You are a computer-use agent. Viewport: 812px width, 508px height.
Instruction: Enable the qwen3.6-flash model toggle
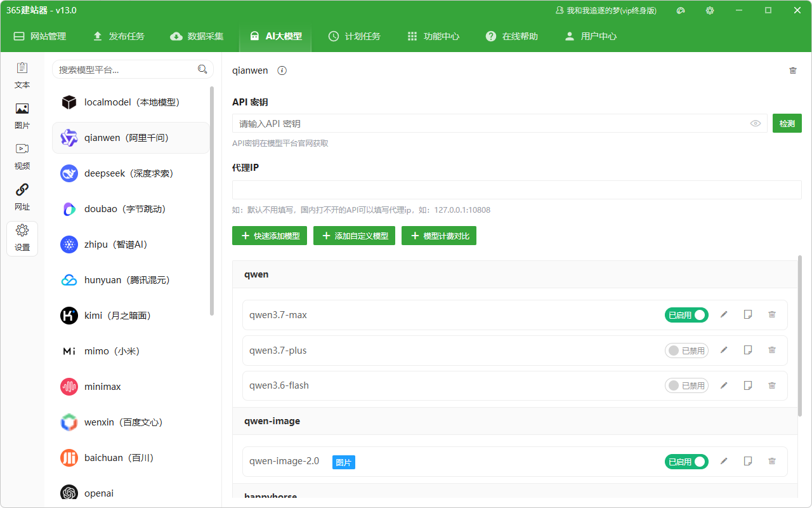pyautogui.click(x=686, y=385)
